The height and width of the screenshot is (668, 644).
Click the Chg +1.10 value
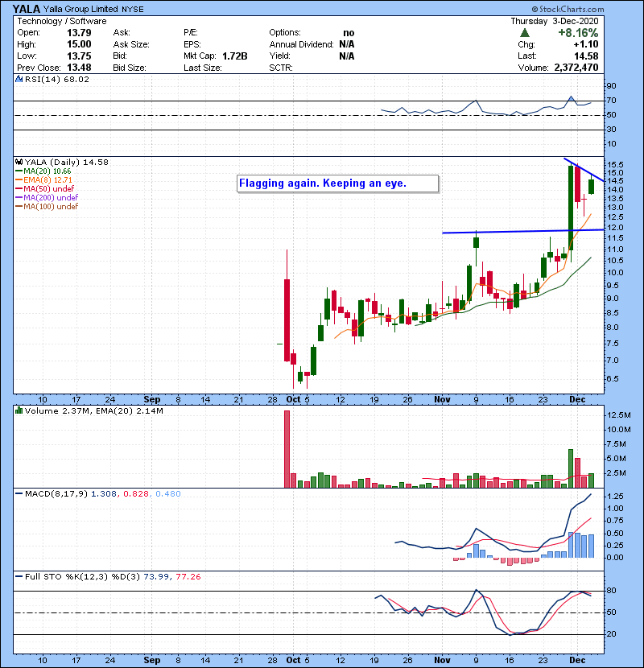585,44
